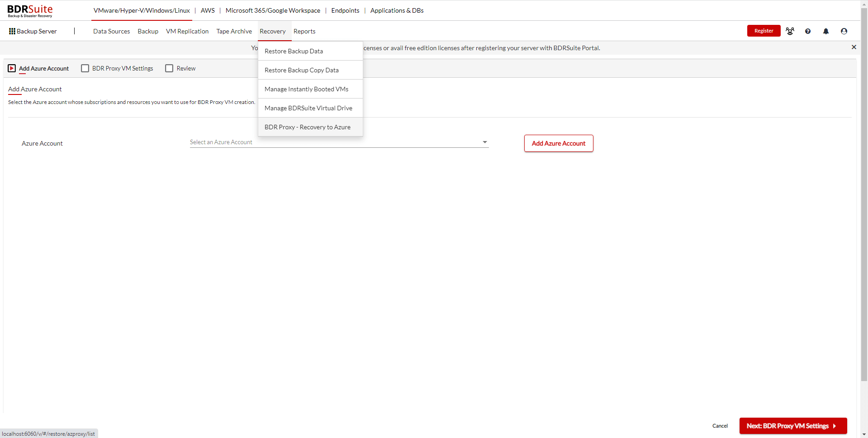Dismiss the license notification banner
868x438 pixels.
click(854, 47)
